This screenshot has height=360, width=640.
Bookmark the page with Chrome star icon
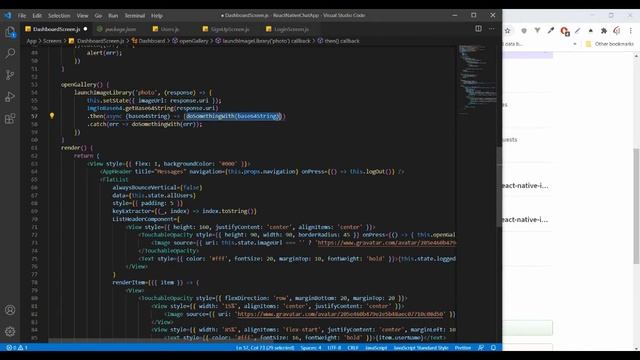(x=507, y=31)
